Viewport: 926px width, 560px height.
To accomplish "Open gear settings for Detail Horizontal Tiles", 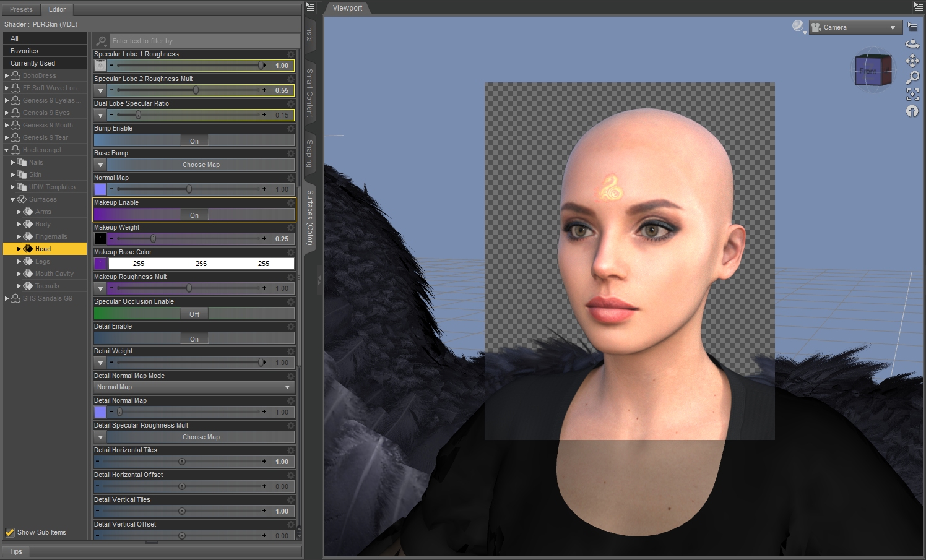I will pos(290,450).
